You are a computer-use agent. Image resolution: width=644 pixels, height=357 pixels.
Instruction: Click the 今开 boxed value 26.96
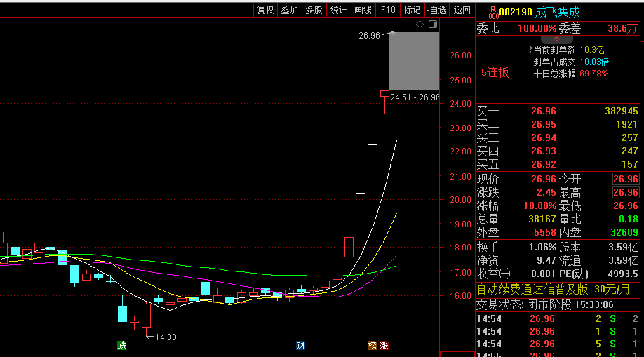click(626, 179)
